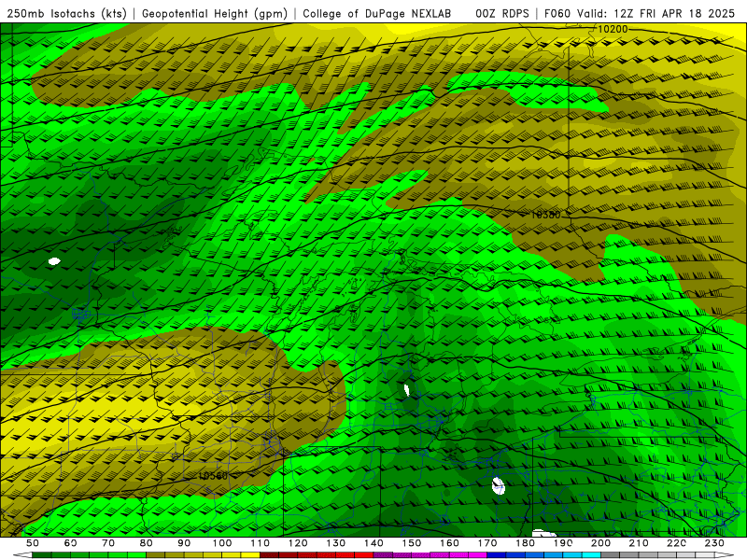Viewport: 747px width, 560px height.
Task: Click the 180 value on the color scale
Action: tap(525, 543)
